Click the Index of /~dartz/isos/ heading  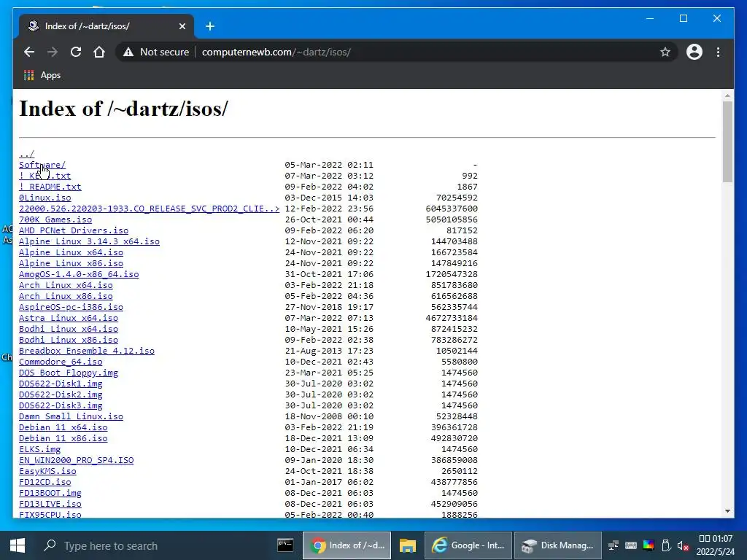[124, 109]
